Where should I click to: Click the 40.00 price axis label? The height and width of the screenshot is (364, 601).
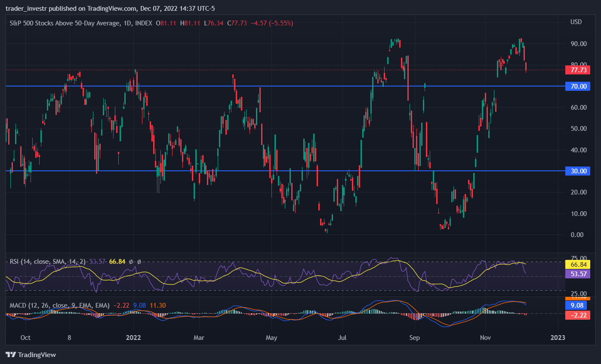(579, 150)
